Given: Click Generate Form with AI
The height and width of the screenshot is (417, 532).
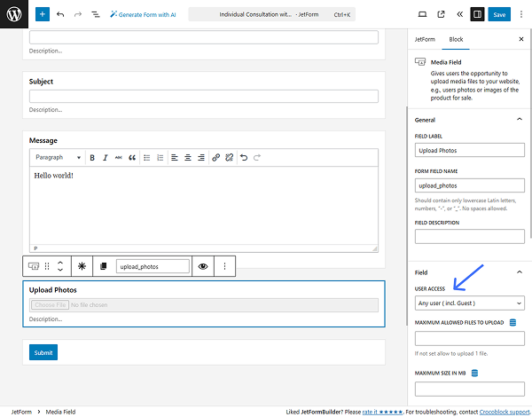Looking at the screenshot, I should (143, 14).
